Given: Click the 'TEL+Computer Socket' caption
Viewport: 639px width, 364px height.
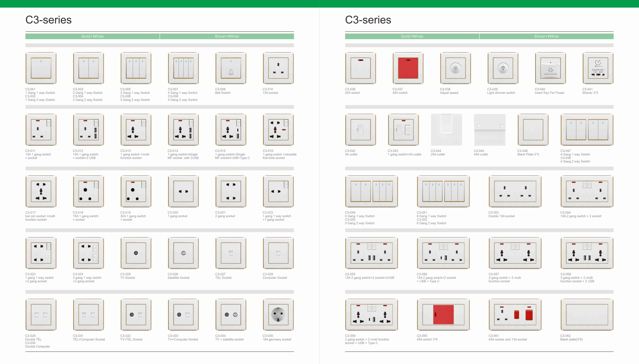Looking at the screenshot, I should (89, 339).
